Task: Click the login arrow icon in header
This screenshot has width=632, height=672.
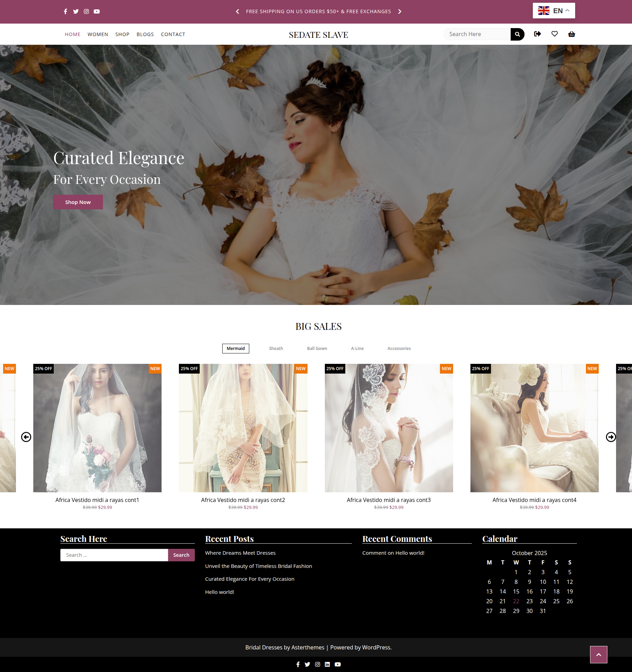Action: (x=537, y=34)
